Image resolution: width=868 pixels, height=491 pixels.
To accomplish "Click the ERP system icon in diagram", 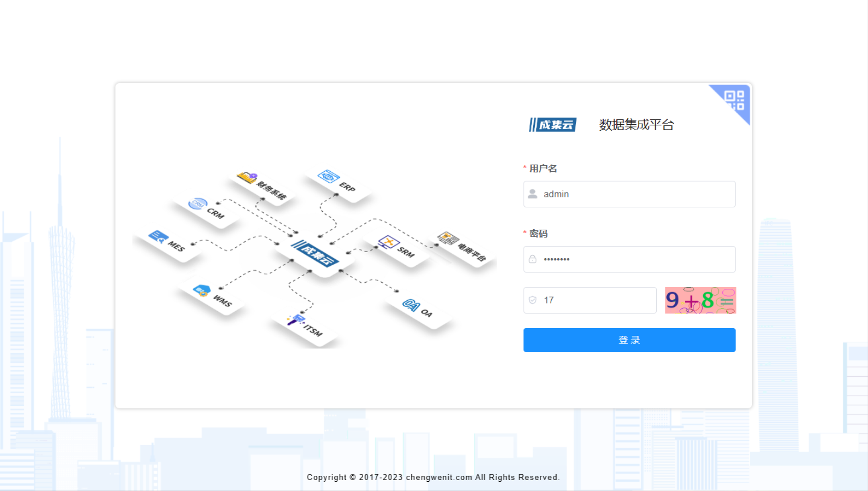I will pos(329,177).
